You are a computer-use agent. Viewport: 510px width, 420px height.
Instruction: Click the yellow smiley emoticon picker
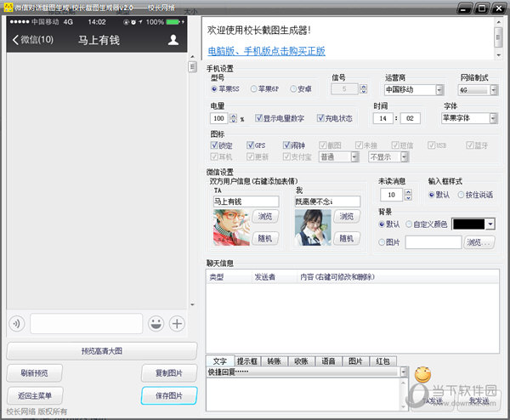click(422, 374)
